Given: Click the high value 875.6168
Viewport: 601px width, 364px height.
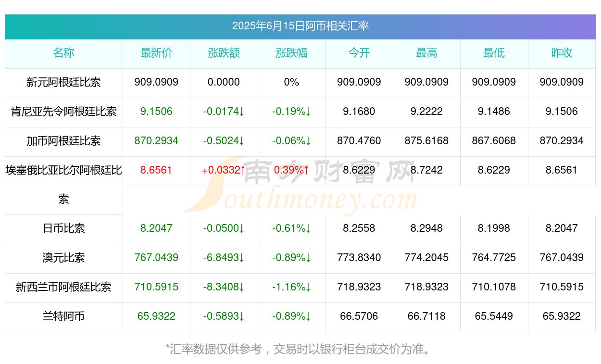Looking at the screenshot, I should click(426, 141).
